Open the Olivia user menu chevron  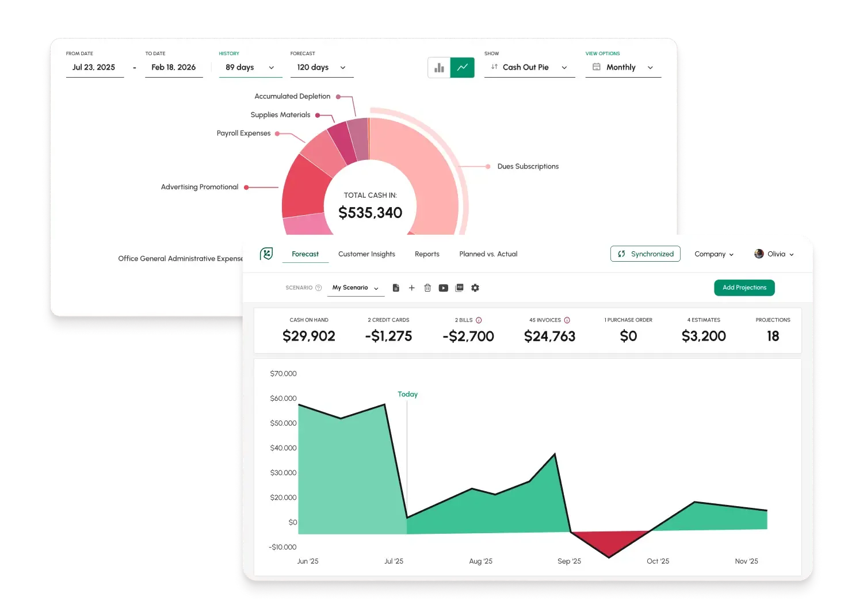(x=792, y=254)
